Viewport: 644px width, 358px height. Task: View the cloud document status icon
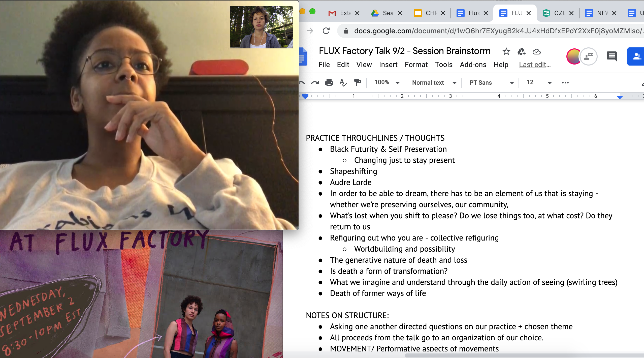tap(536, 52)
